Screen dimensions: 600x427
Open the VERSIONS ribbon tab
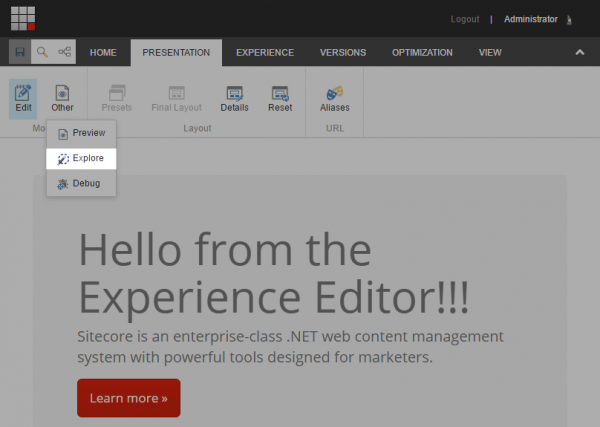tap(343, 52)
